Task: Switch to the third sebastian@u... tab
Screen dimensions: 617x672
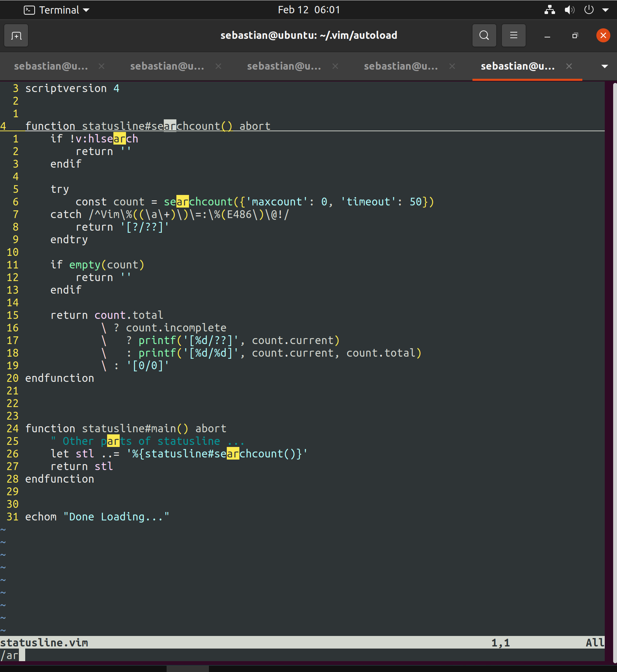Action: (284, 66)
